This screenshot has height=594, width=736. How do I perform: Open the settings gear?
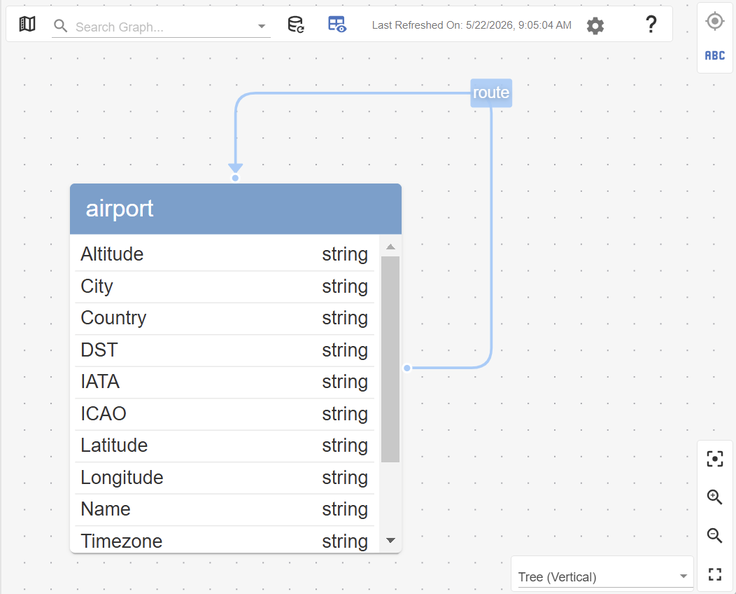tap(595, 25)
